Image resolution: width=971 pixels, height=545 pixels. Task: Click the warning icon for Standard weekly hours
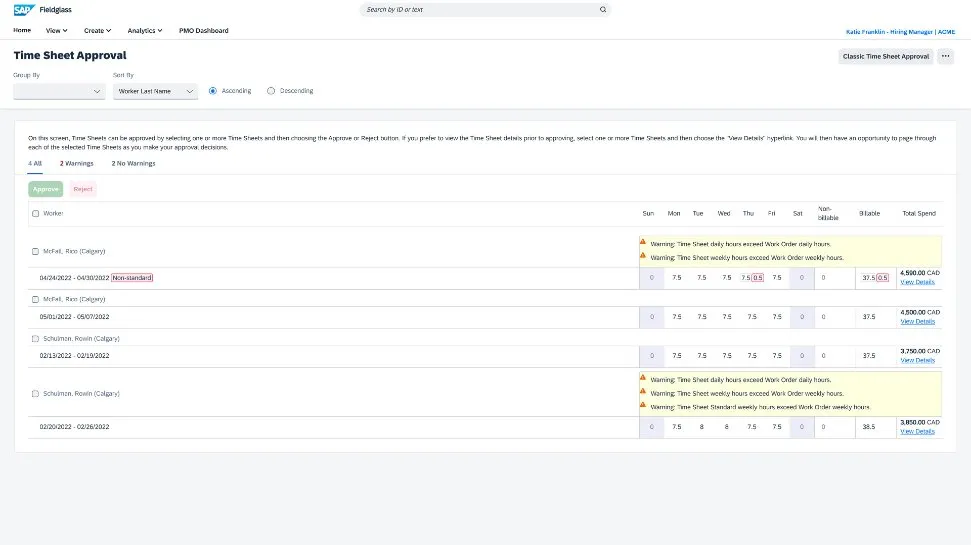tap(643, 407)
